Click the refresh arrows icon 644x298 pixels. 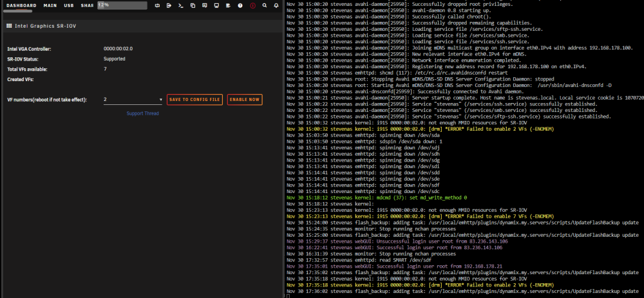pos(157,6)
